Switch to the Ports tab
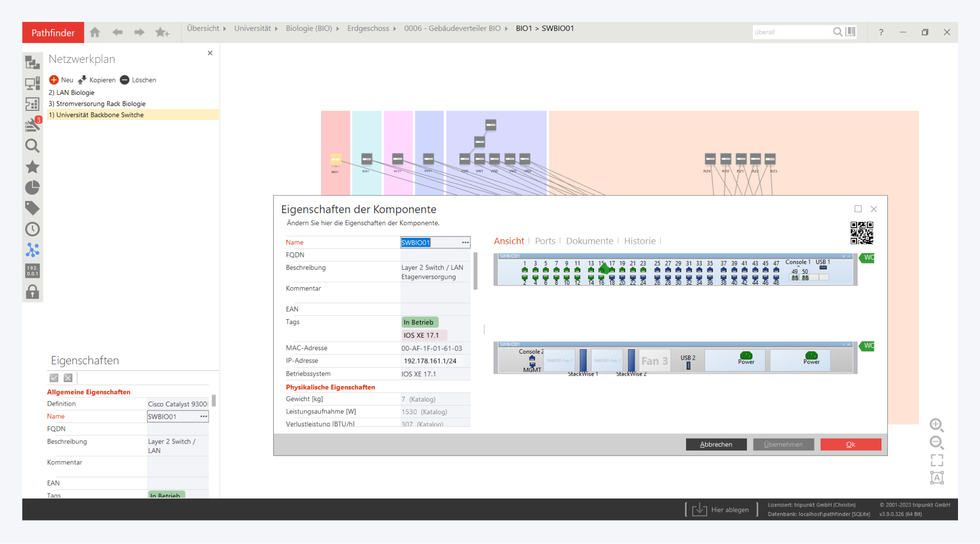This screenshot has height=544, width=980. (545, 241)
